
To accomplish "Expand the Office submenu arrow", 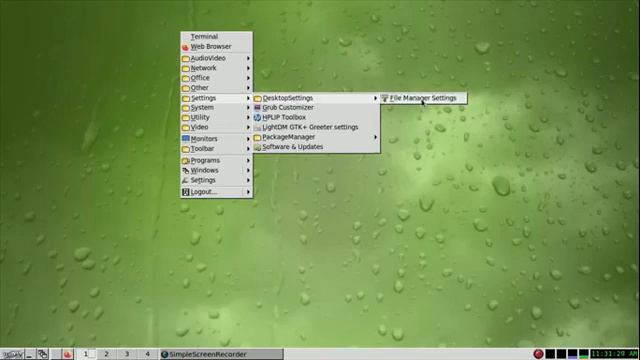I will click(248, 78).
